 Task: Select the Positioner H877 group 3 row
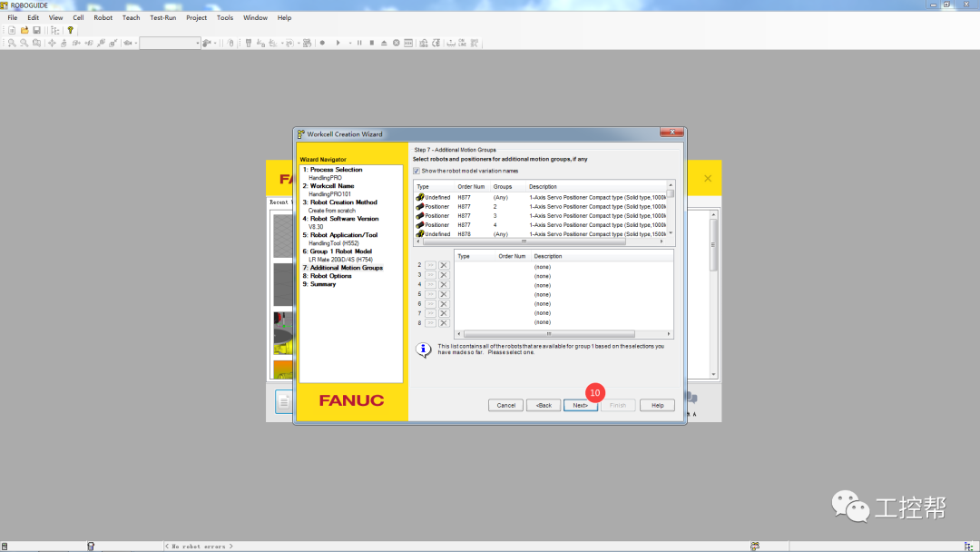pos(541,216)
